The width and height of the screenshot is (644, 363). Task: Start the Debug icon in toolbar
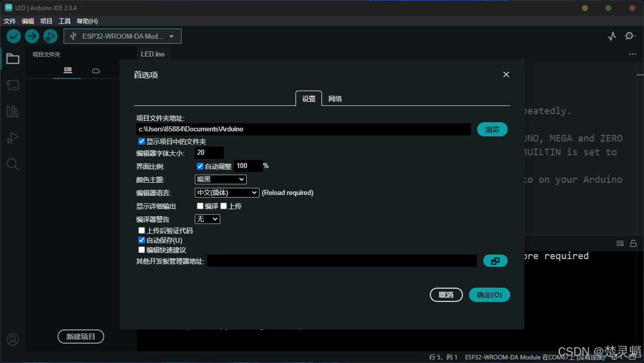[50, 36]
